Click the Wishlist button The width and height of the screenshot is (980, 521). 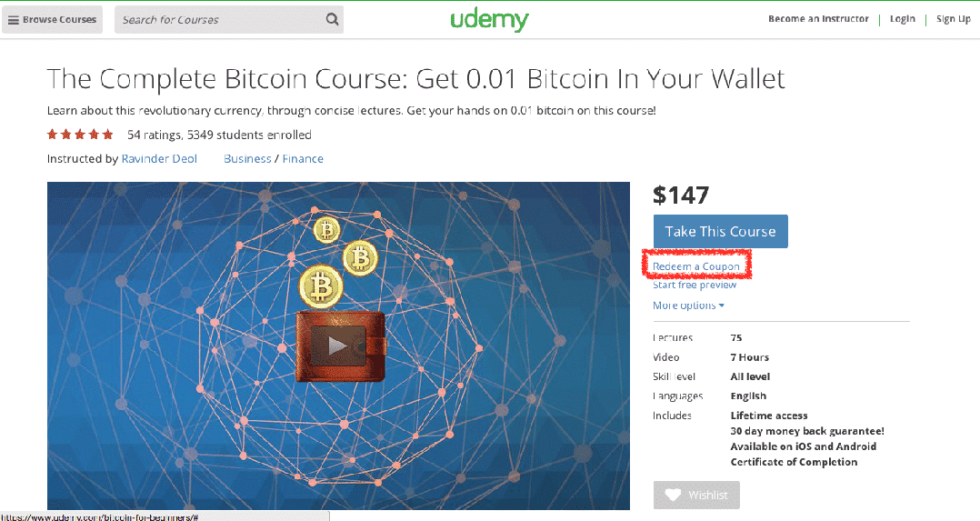(696, 495)
